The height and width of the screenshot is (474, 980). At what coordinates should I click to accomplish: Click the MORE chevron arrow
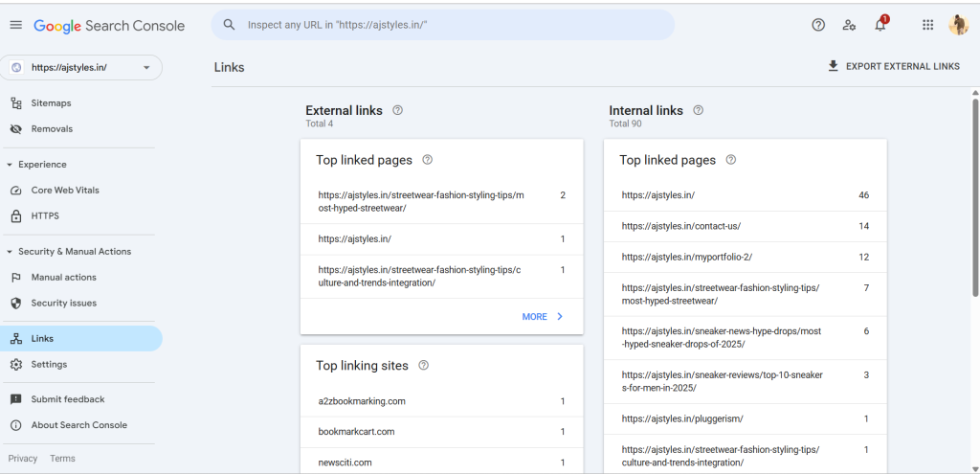point(560,316)
